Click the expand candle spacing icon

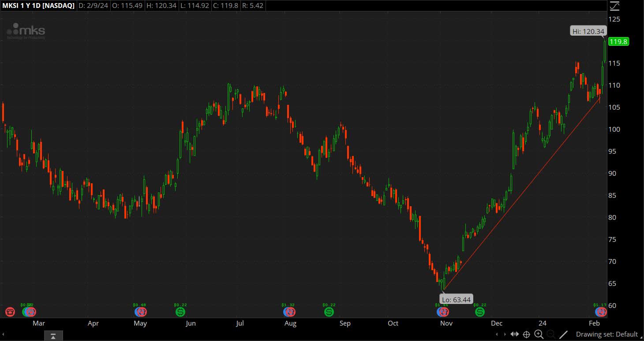[514, 334]
